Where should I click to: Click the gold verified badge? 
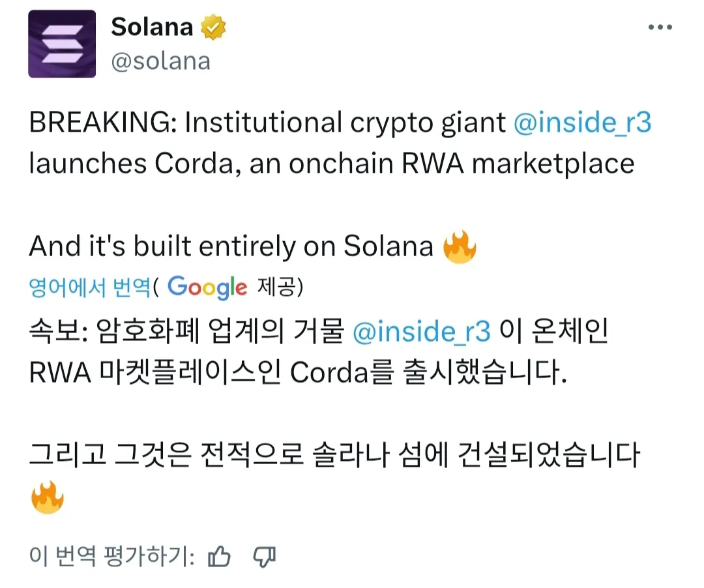coord(213,27)
